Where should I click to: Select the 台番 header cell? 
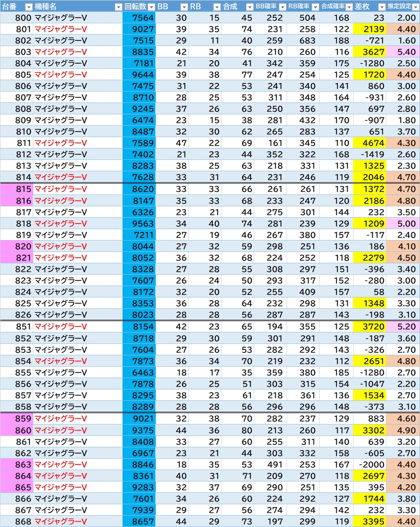[16, 6]
